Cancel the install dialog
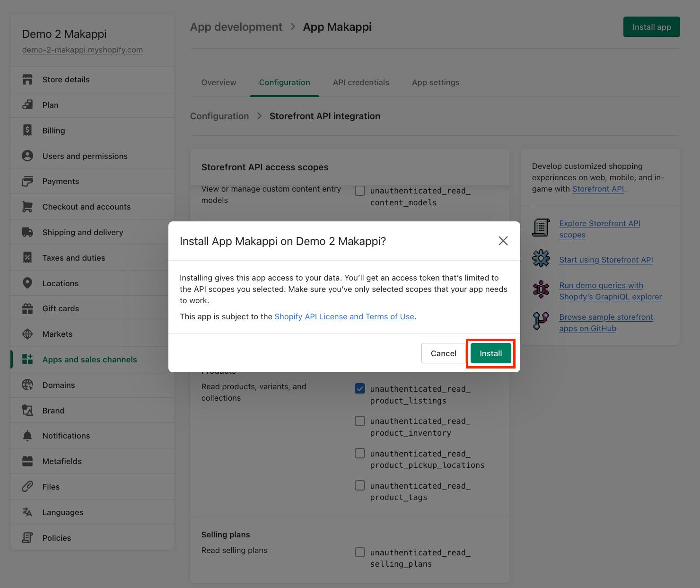This screenshot has width=700, height=588. [x=443, y=353]
